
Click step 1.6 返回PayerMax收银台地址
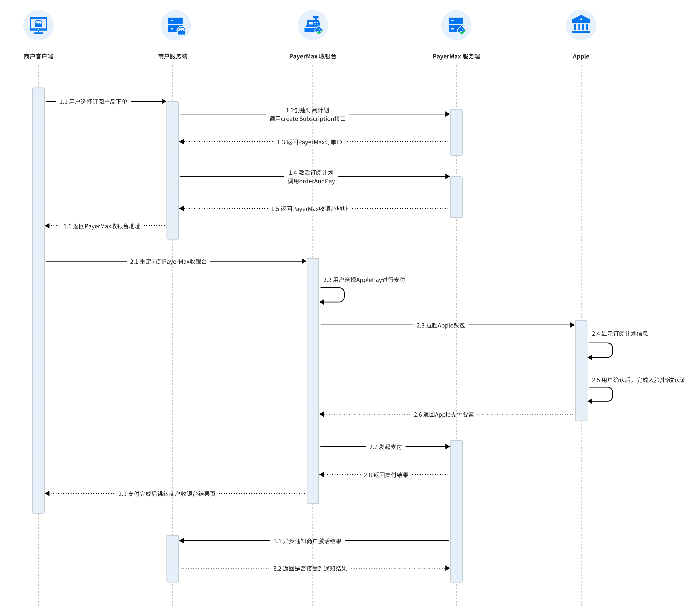tap(102, 226)
